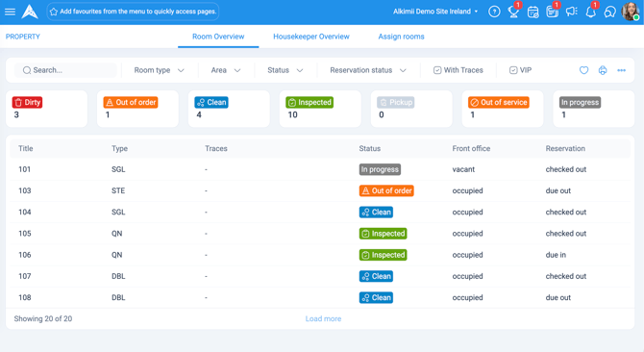Viewport: 644px width, 352px height.
Task: Select room title 103
Action: click(x=25, y=190)
